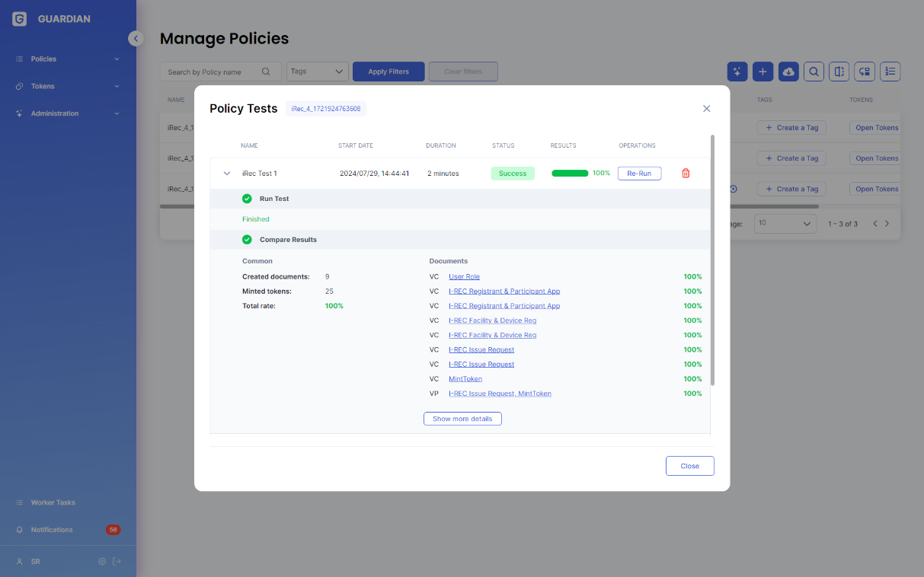The height and width of the screenshot is (577, 924).
Task: Open the MintToken document link
Action: click(465, 379)
